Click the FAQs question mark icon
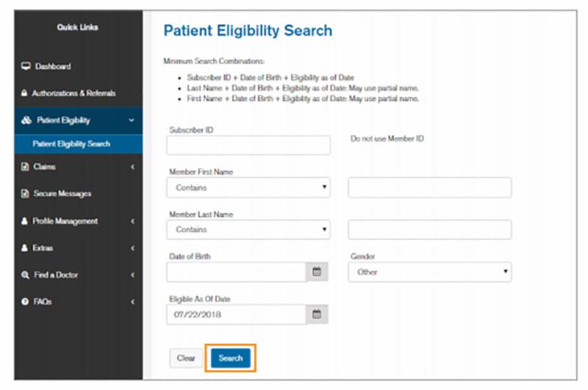 click(25, 302)
